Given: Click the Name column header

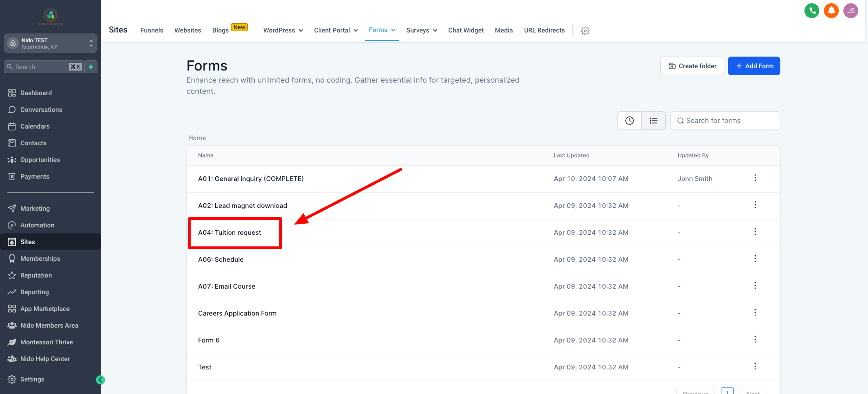Looking at the screenshot, I should (x=206, y=155).
